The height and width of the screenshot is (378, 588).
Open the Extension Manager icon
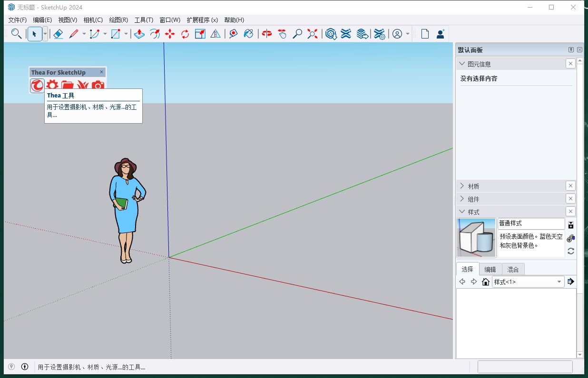pos(379,34)
